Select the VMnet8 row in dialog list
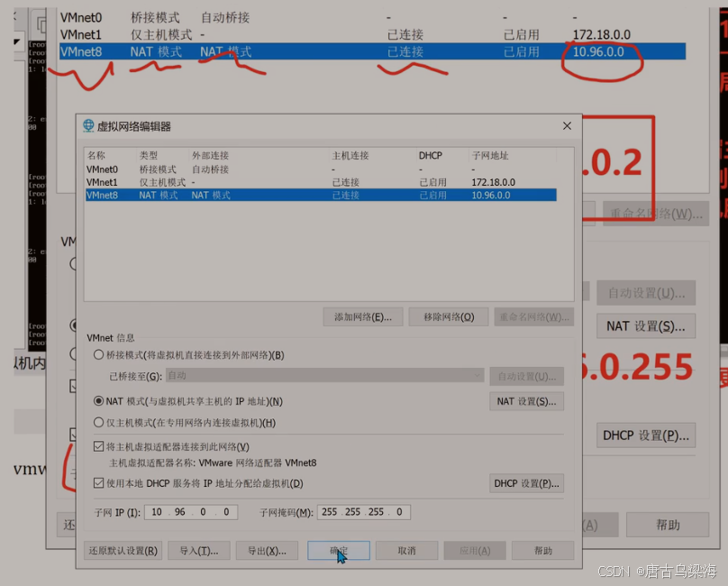 [x=321, y=195]
